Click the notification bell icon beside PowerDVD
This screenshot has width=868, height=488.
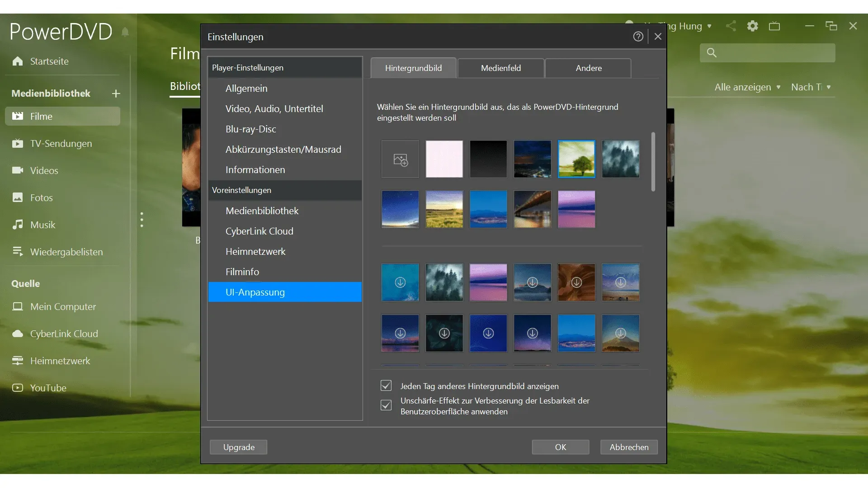[x=125, y=32]
